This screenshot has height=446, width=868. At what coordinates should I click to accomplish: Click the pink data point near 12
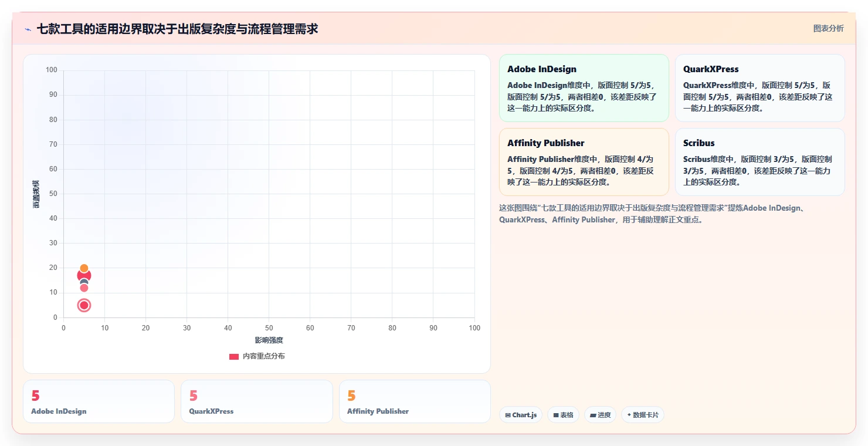(84, 288)
